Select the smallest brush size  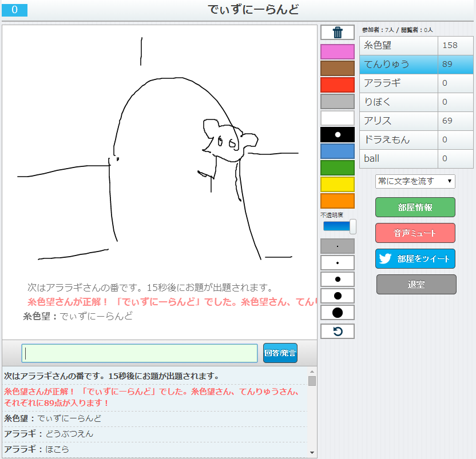[x=338, y=246]
